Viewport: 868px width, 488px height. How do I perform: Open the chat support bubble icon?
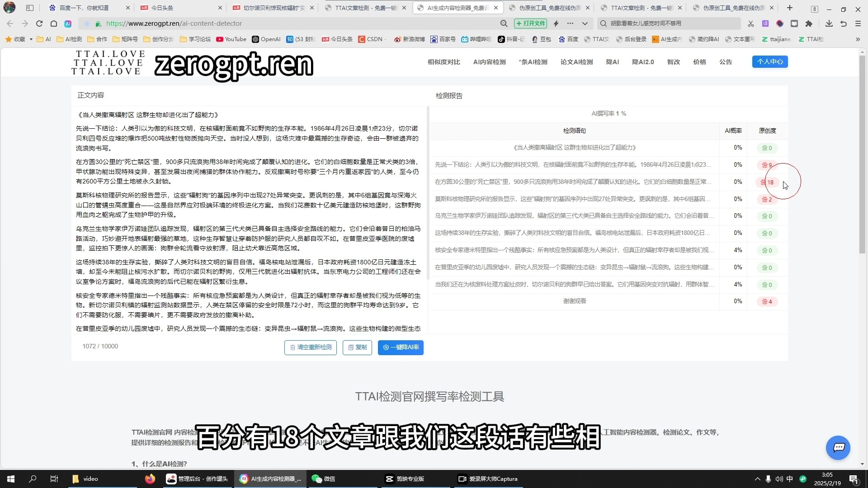click(838, 447)
